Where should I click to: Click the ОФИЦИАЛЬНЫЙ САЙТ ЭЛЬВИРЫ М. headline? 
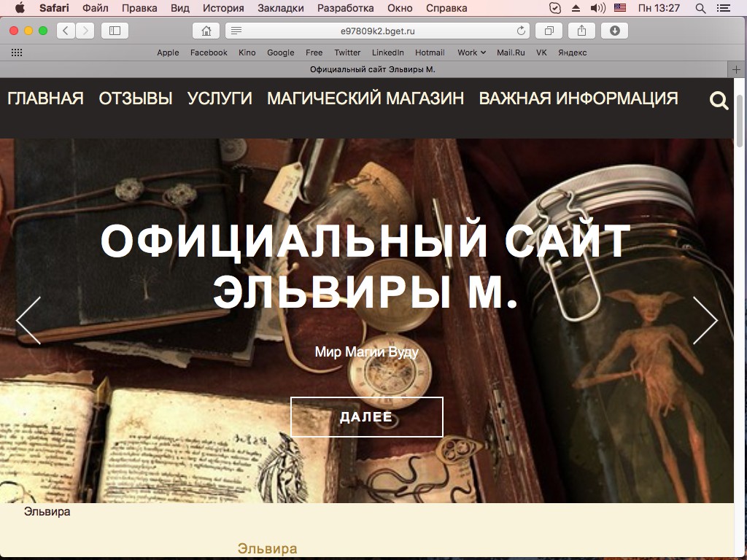pyautogui.click(x=365, y=265)
